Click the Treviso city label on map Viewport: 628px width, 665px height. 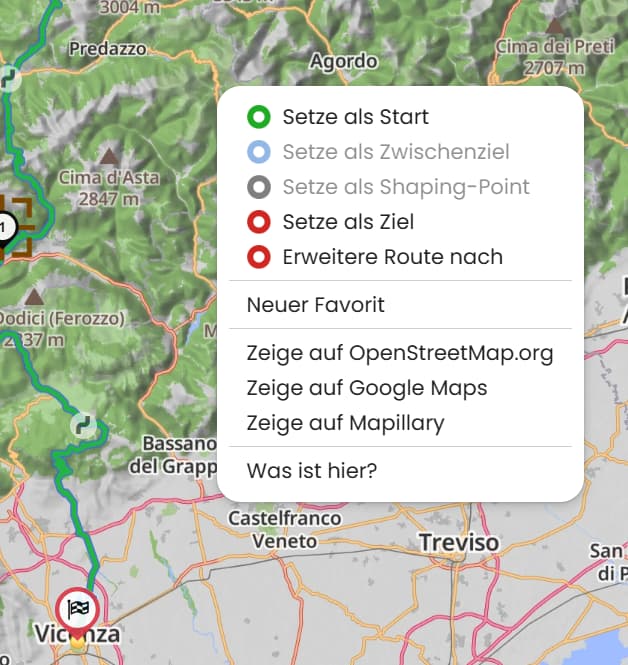(459, 542)
